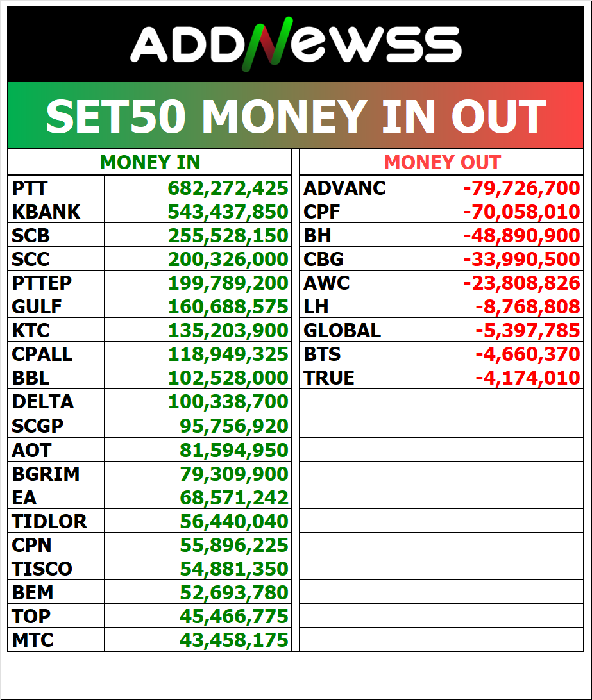Click the SET50 MONEY IN OUT banner
Image resolution: width=592 pixels, height=700 pixels.
point(296,116)
